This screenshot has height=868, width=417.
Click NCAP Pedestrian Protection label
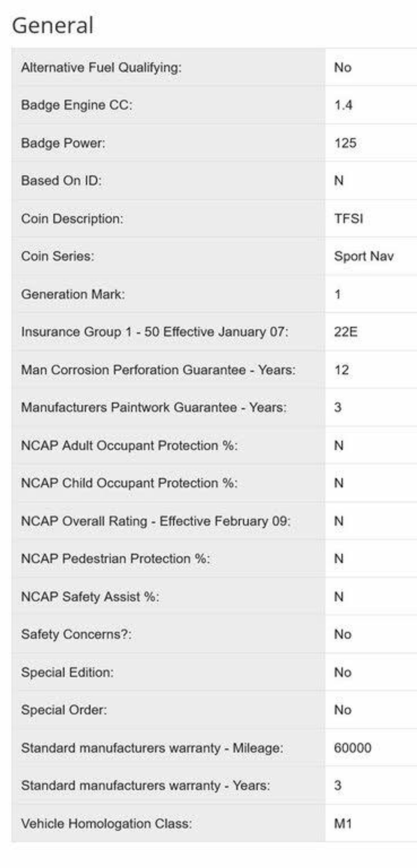pos(115,559)
